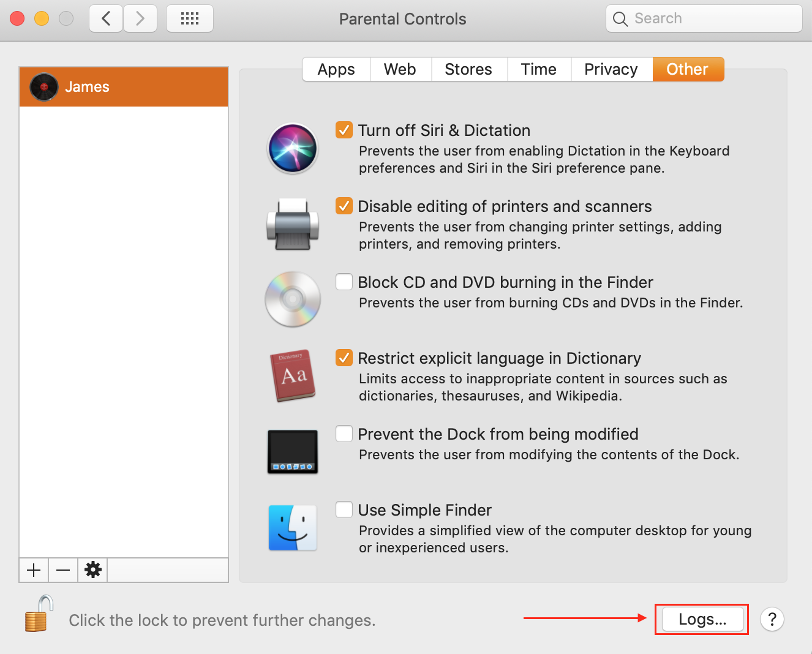This screenshot has height=654, width=812.
Task: Click the printer icon
Action: (293, 224)
